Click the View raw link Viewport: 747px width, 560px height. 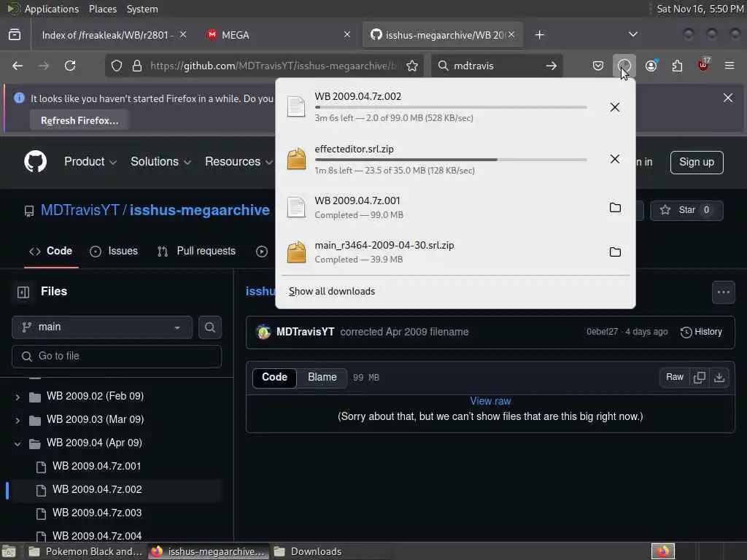(490, 402)
